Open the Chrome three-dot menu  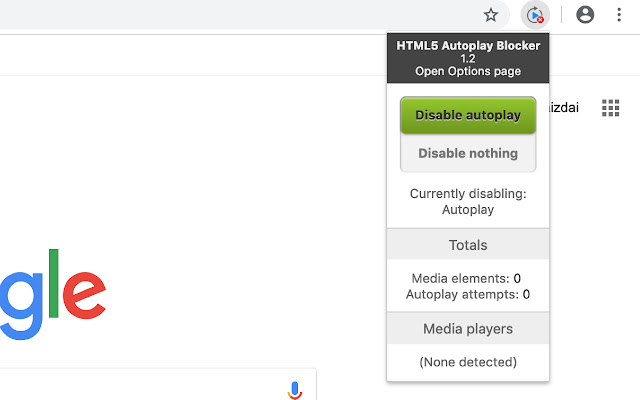tap(619, 15)
